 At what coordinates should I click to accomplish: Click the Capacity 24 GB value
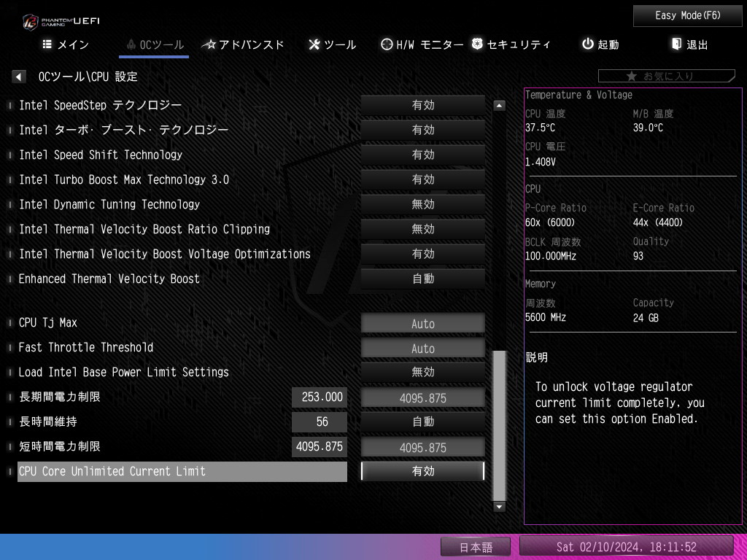(646, 318)
